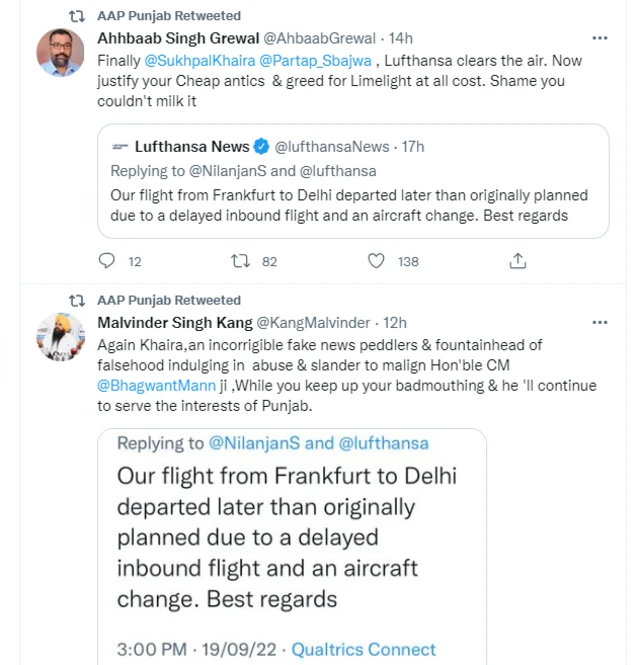
Task: Open more options on Grewal's tweet
Action: click(x=600, y=38)
